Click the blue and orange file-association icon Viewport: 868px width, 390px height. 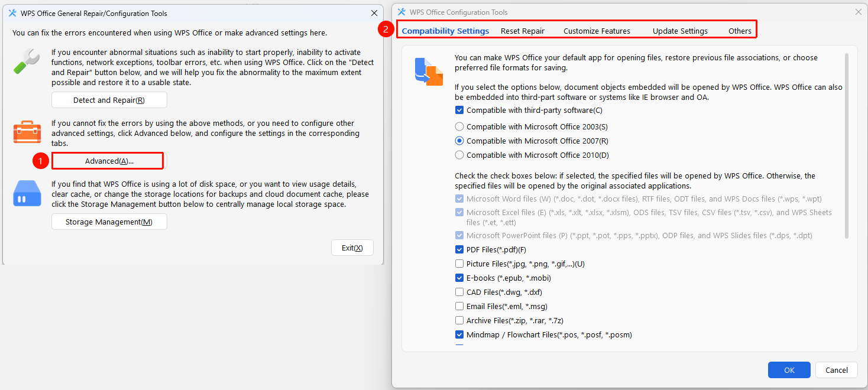pyautogui.click(x=429, y=71)
